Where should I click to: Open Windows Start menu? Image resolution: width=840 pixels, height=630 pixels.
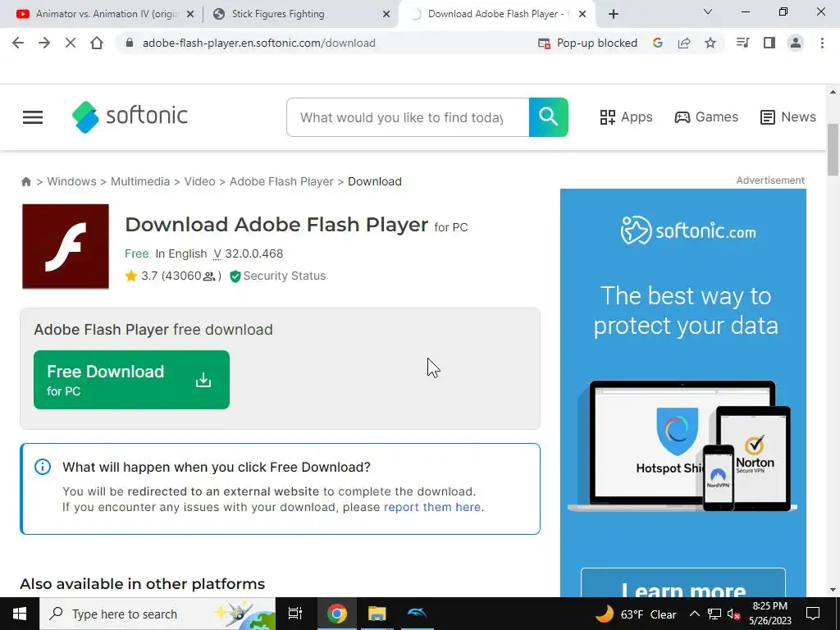[x=20, y=614]
